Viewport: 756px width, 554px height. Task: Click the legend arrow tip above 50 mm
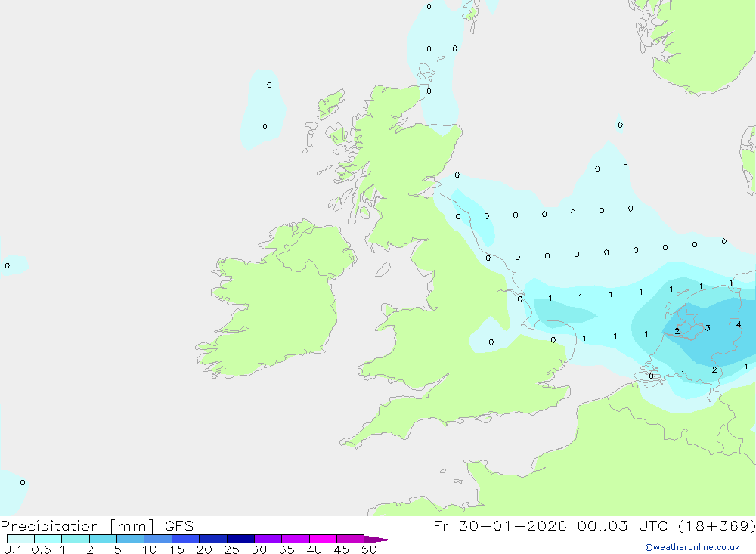(377, 539)
